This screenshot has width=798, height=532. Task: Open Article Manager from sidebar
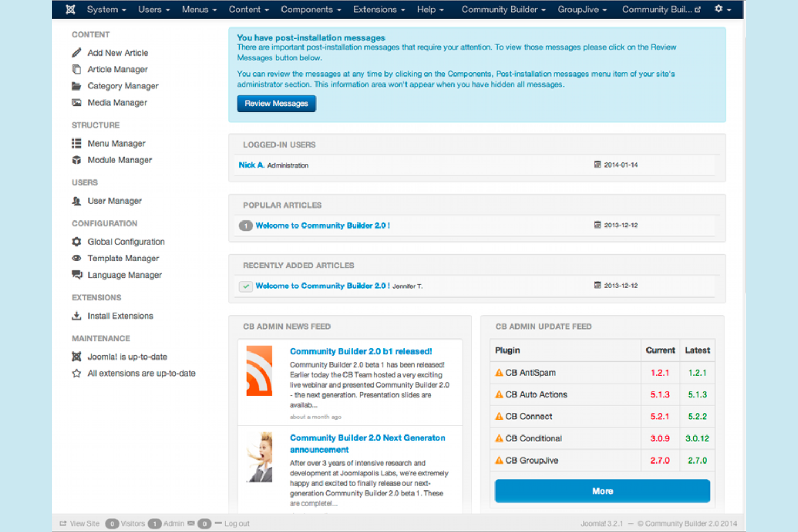118,69
